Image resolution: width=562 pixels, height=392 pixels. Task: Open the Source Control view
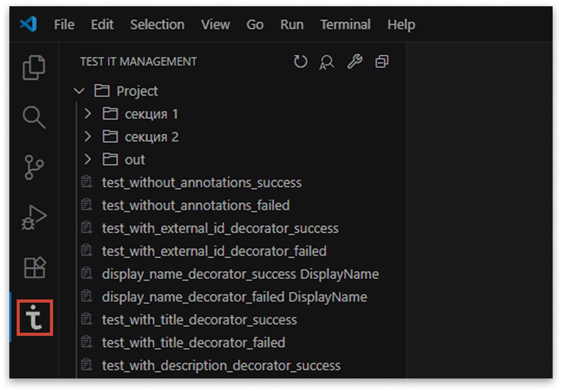(x=34, y=168)
